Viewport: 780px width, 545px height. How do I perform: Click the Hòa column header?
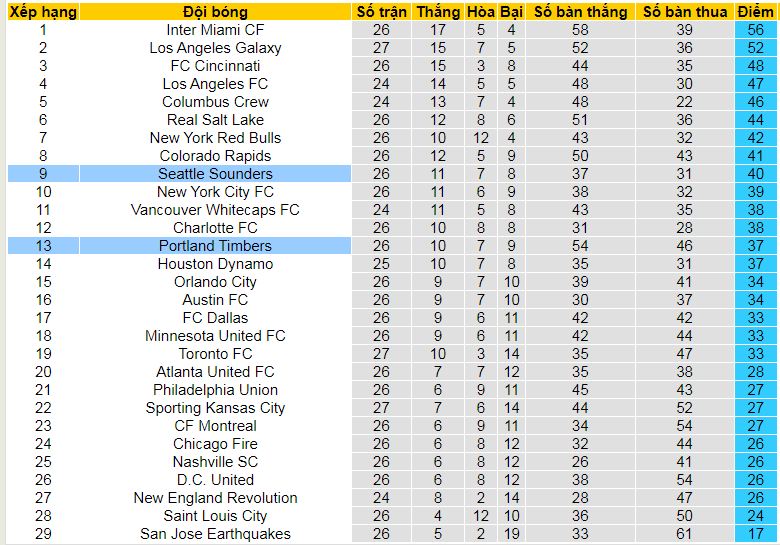481,12
